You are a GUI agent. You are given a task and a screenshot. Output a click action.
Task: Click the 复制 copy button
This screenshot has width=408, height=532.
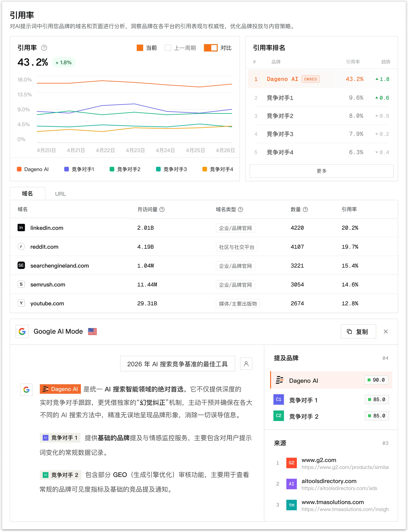click(358, 332)
